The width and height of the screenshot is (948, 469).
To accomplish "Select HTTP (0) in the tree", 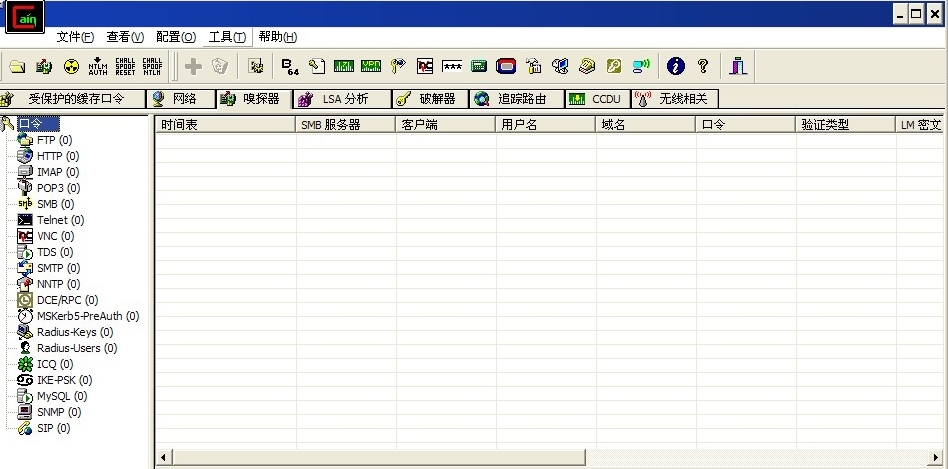I will coord(58,156).
